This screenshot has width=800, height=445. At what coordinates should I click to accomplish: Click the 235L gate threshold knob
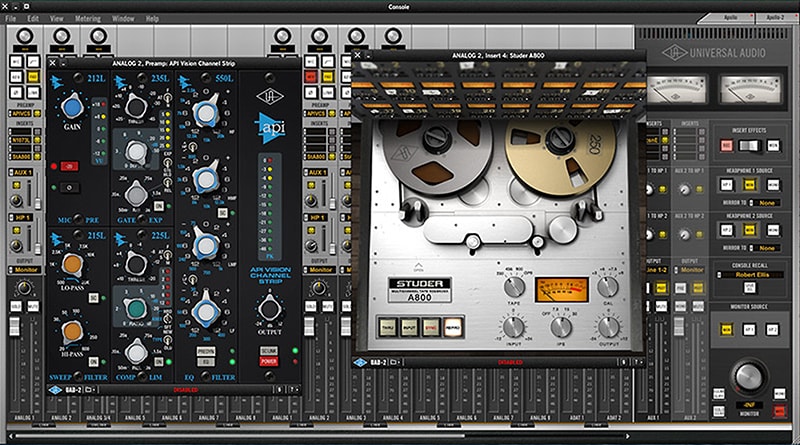[x=136, y=107]
